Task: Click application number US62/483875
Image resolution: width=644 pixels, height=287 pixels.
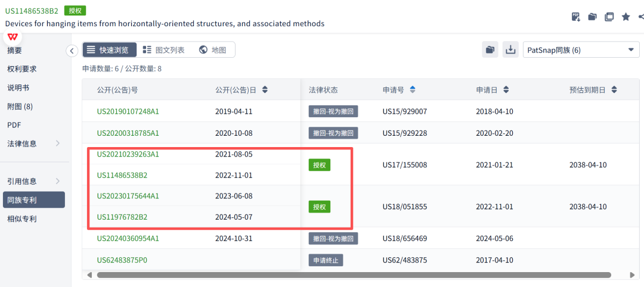Action: [x=404, y=260]
